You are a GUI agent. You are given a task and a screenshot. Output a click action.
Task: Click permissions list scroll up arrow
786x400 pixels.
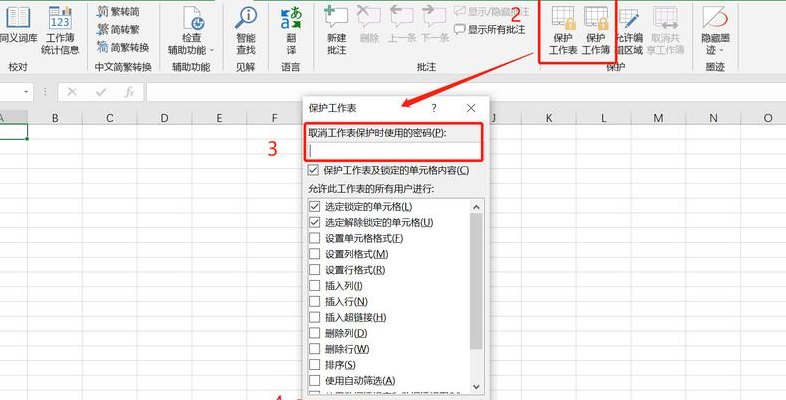476,207
